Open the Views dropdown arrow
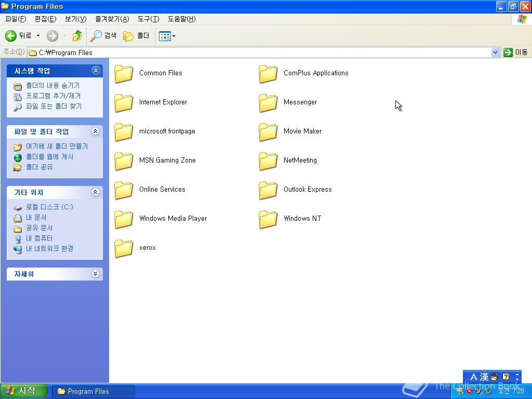The height and width of the screenshot is (399, 532). (174, 36)
